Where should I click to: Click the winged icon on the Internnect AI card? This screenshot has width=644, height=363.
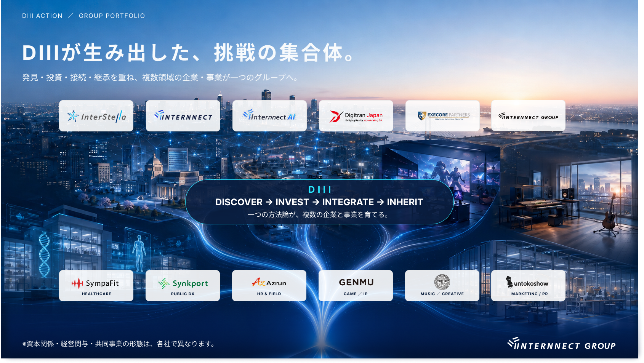(x=248, y=114)
